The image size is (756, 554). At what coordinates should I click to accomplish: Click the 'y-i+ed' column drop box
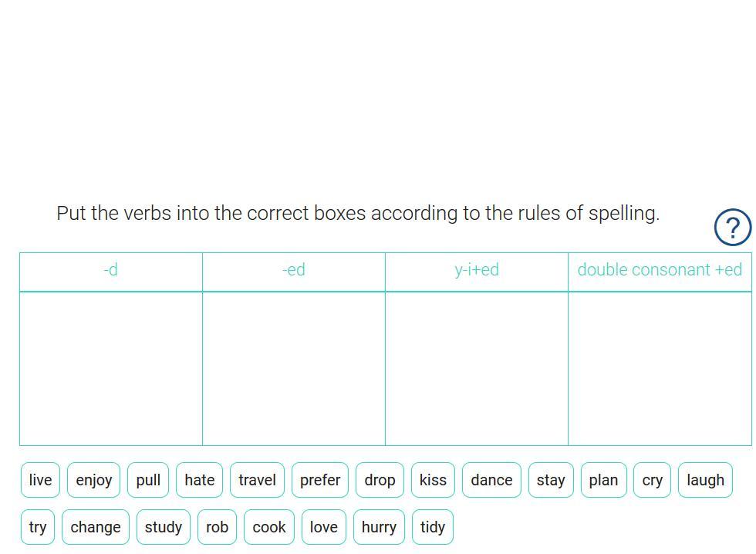coord(477,368)
